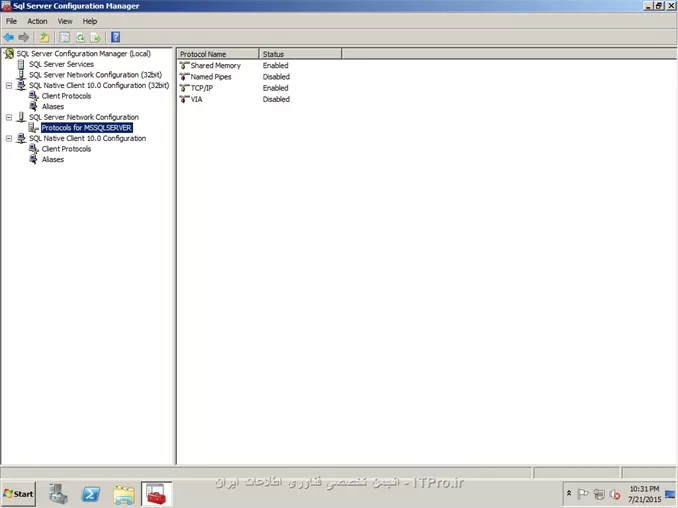Click the Export List toolbar icon

click(x=96, y=38)
